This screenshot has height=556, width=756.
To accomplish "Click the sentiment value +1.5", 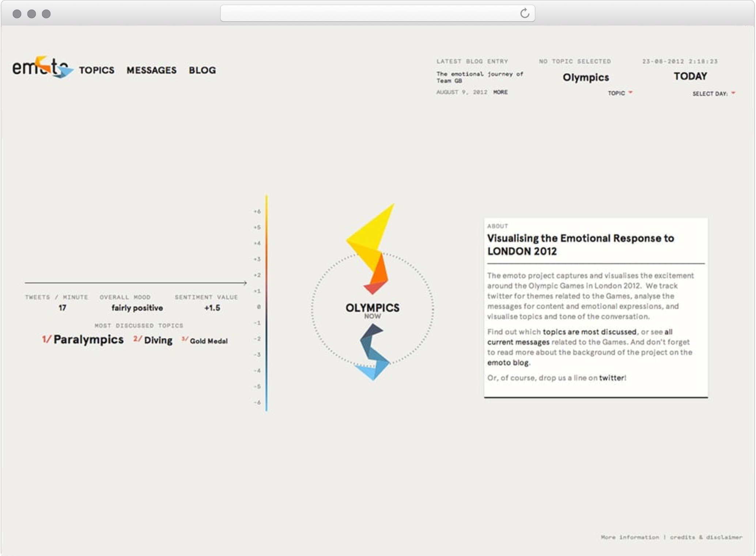I will 212,308.
